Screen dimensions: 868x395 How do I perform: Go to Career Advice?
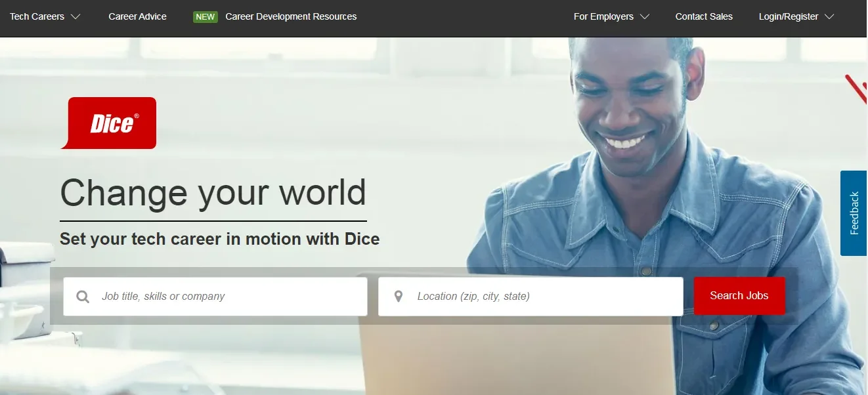[137, 16]
